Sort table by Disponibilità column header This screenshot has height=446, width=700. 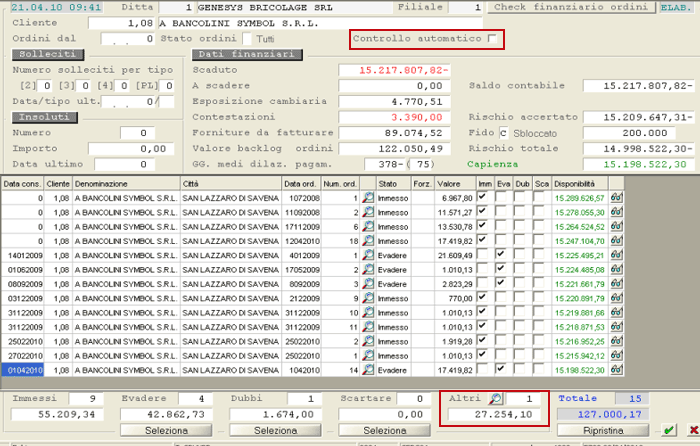pos(581,184)
